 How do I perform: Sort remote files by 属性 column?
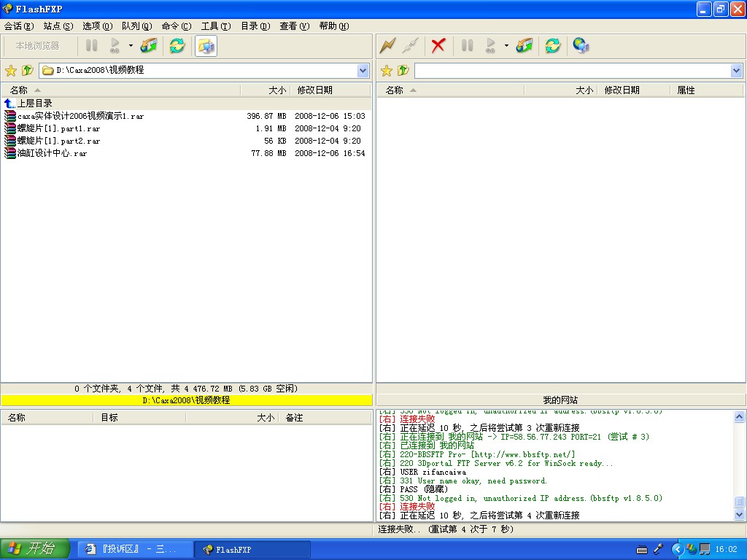[707, 90]
